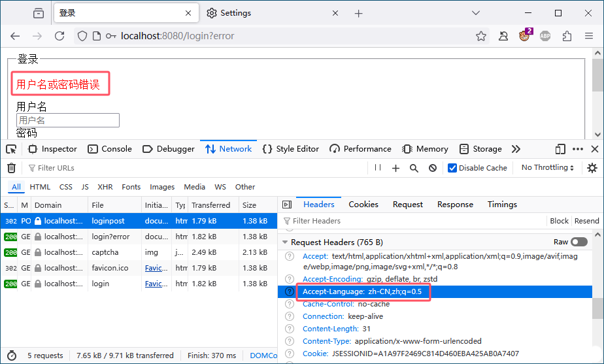The height and width of the screenshot is (364, 604).
Task: Open help for Accept-Encoding header
Action: [290, 279]
